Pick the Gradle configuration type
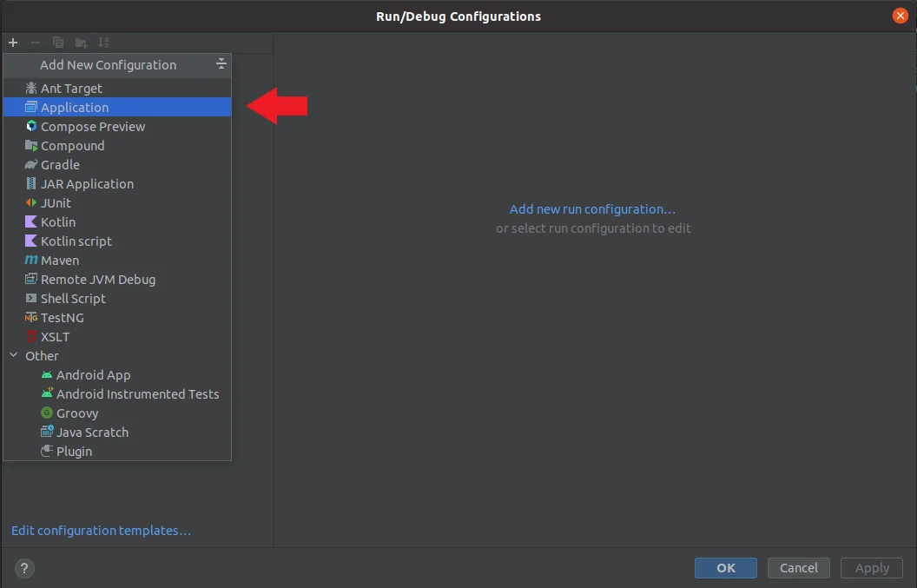This screenshot has width=917, height=588. (x=117, y=165)
